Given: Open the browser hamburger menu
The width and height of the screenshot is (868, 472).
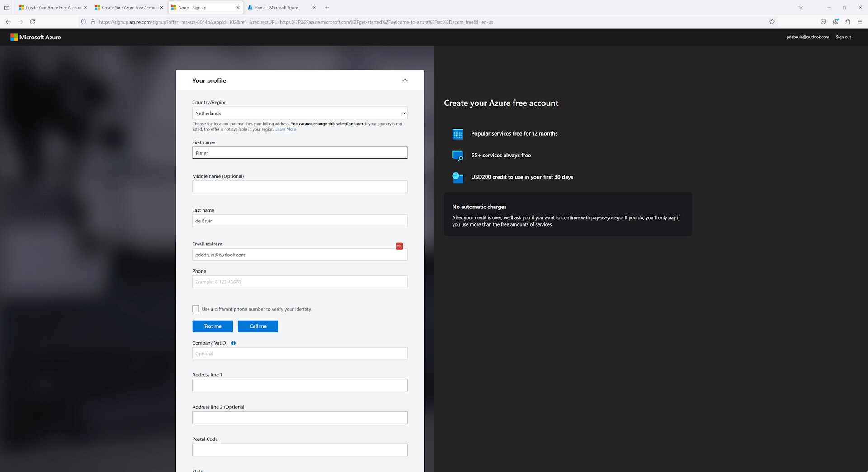Looking at the screenshot, I should [860, 22].
